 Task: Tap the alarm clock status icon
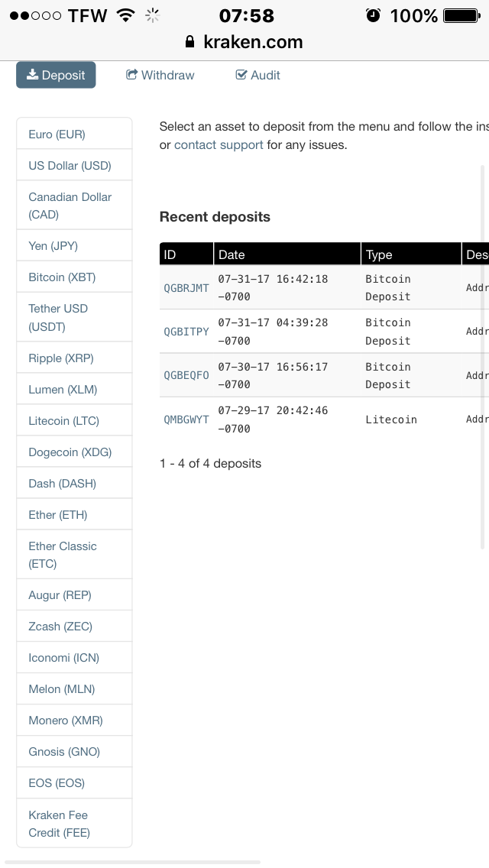(x=373, y=15)
